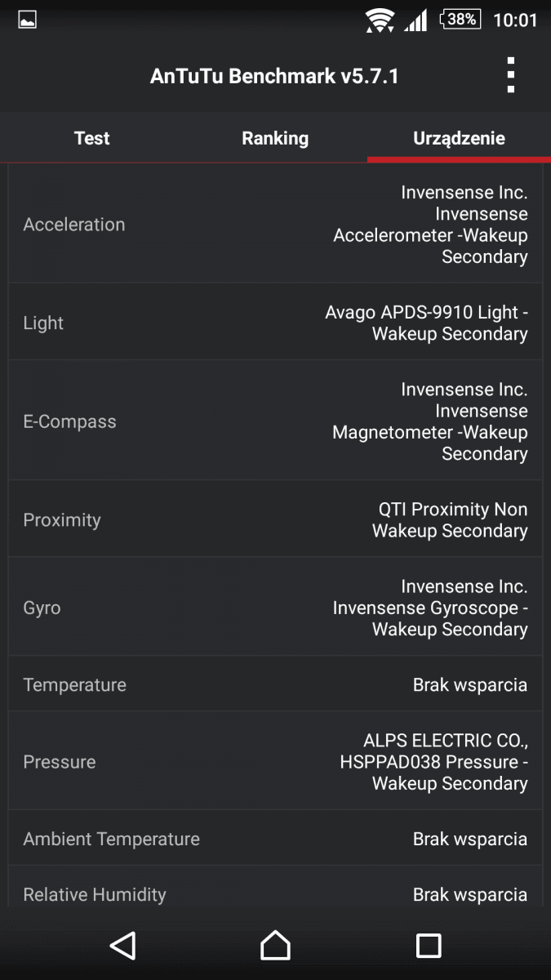This screenshot has width=551, height=980.
Task: Open the three-dot overflow menu
Action: (510, 76)
